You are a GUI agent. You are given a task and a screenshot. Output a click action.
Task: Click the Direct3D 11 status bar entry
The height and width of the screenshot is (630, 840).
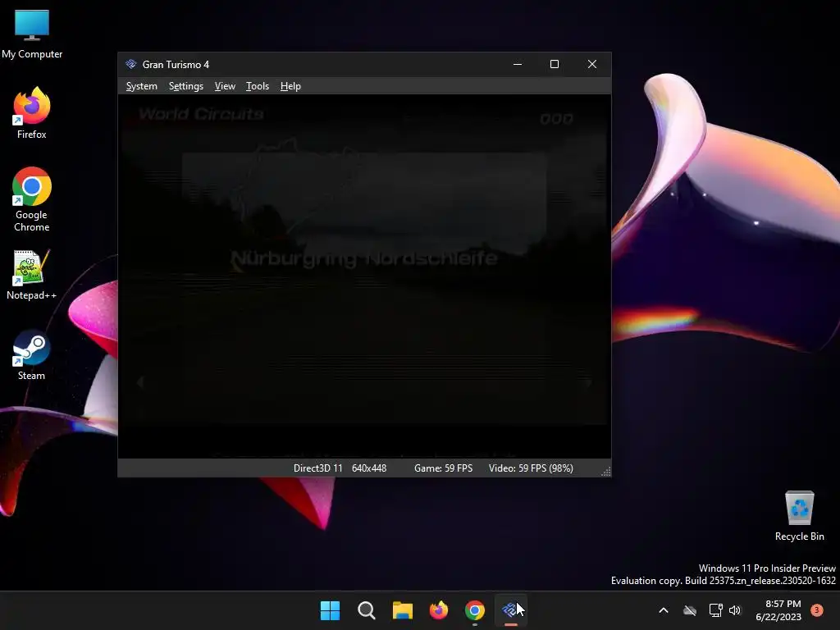(317, 468)
